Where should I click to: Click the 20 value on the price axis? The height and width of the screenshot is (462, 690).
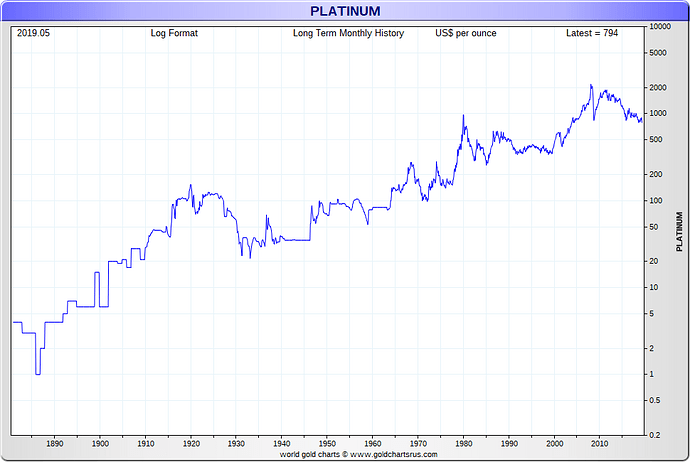pos(653,261)
